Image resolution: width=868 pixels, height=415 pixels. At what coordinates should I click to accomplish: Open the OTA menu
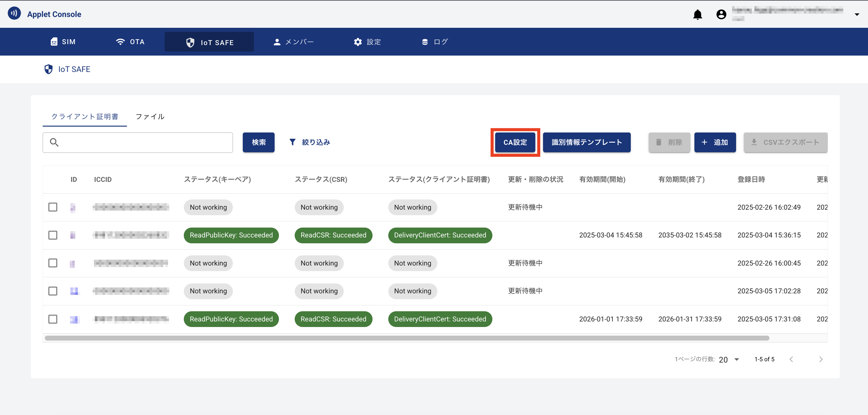(x=130, y=42)
